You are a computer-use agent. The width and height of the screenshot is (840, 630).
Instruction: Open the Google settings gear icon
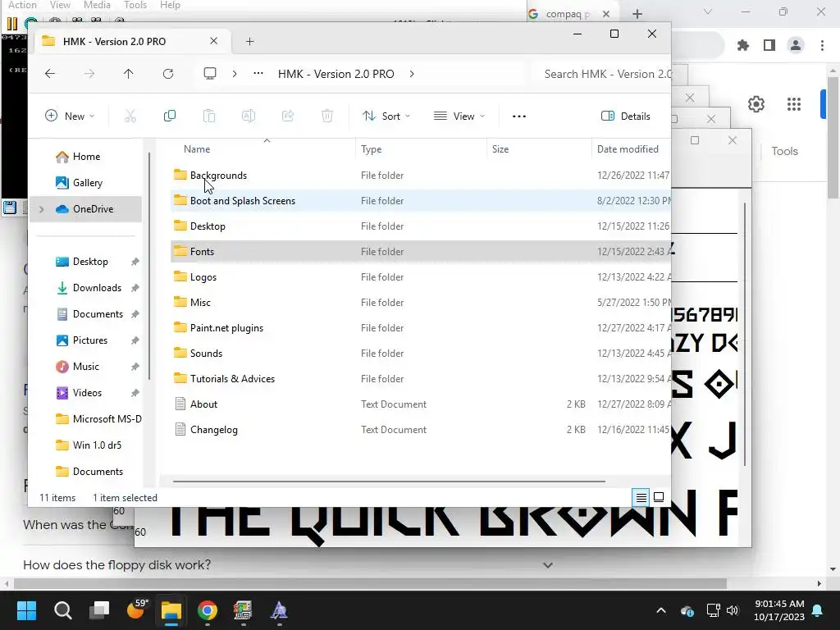click(x=756, y=104)
